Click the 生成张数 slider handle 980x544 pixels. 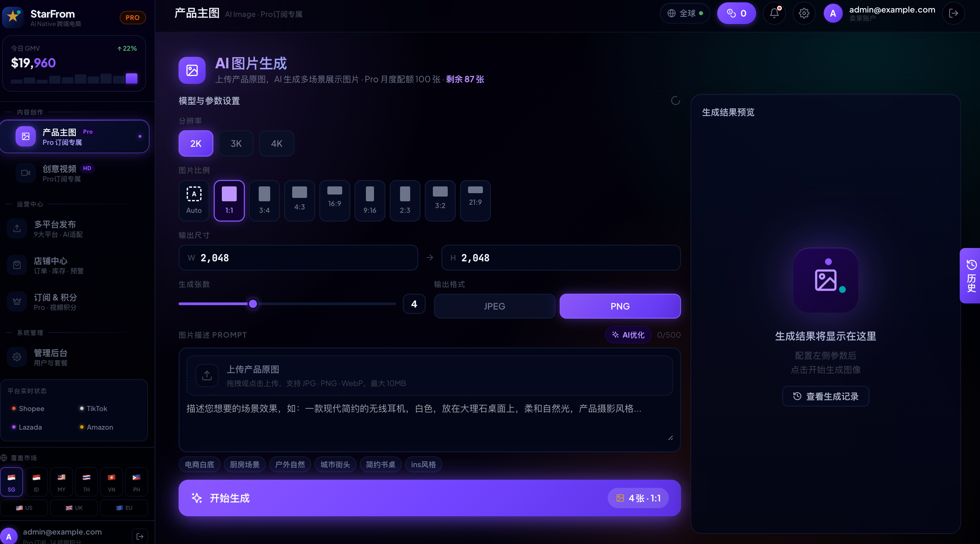coord(253,304)
